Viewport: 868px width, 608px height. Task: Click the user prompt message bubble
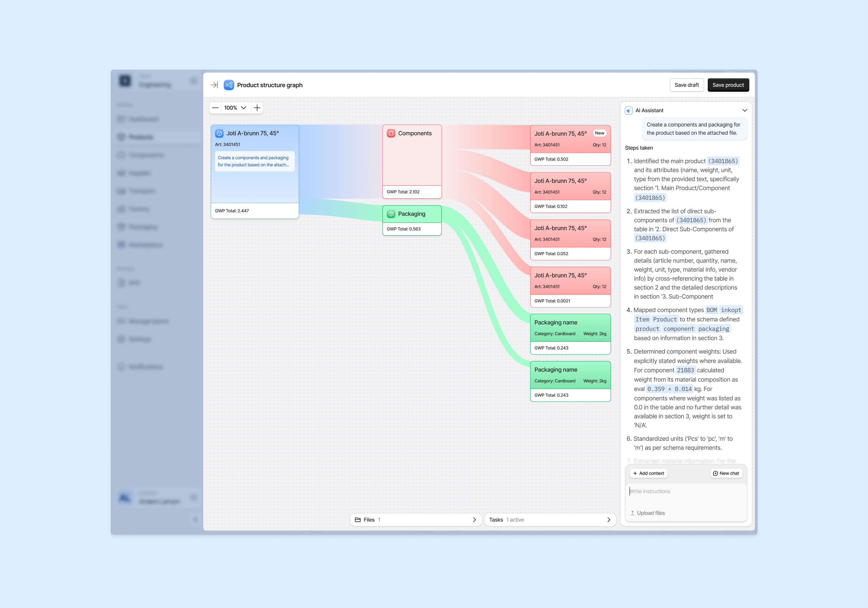695,129
